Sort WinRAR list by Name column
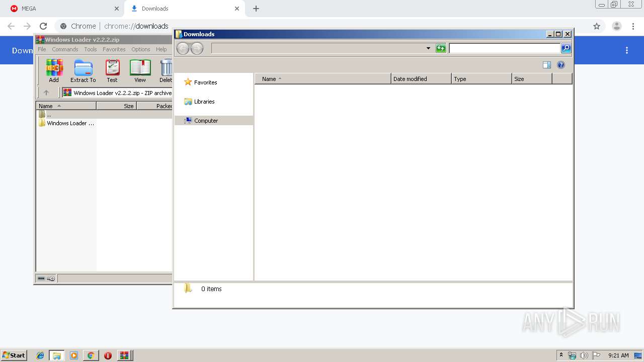The width and height of the screenshot is (644, 362). (66, 106)
